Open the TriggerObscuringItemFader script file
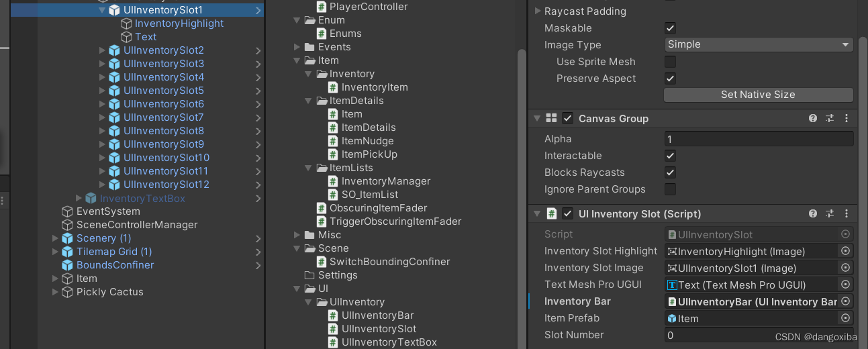 [389, 221]
